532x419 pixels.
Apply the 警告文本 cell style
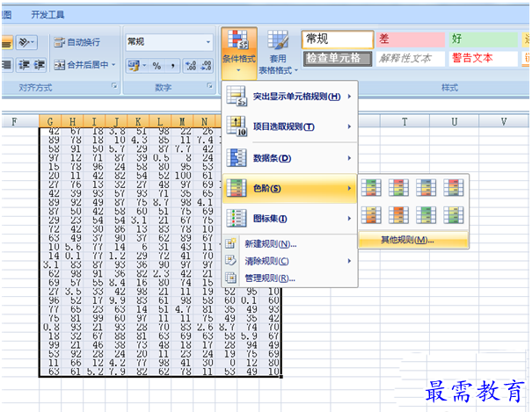point(484,58)
